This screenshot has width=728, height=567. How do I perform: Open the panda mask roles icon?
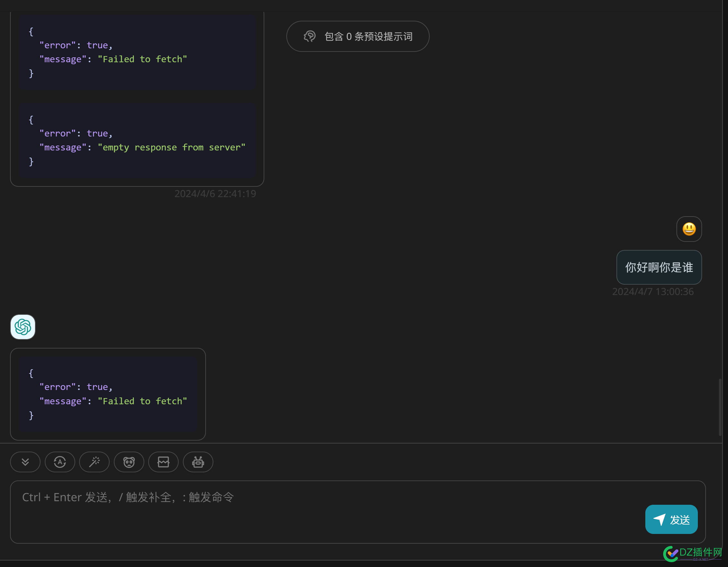click(129, 462)
